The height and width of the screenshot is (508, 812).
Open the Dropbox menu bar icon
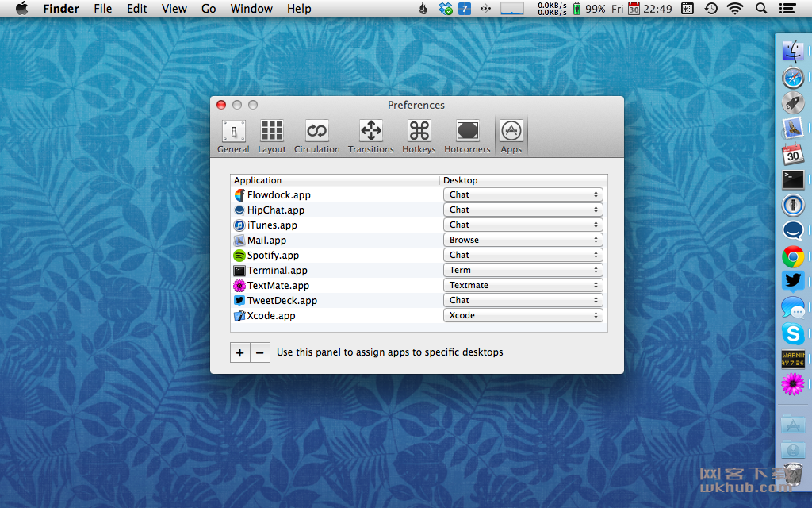445,8
